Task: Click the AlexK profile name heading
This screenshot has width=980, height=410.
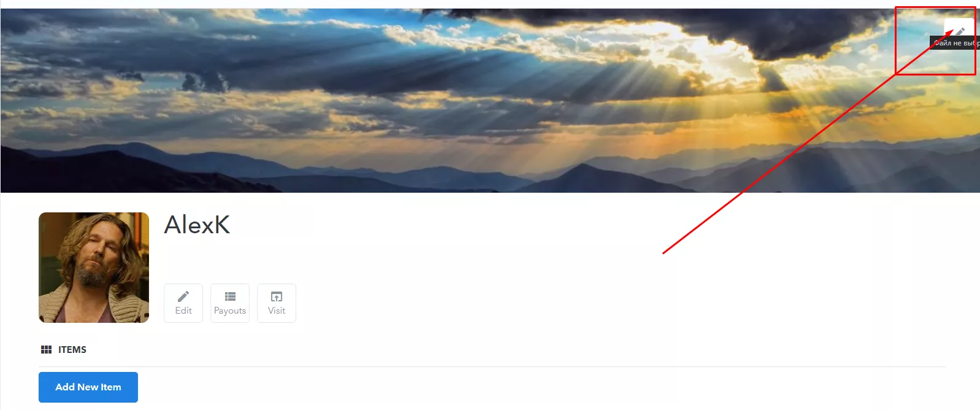Action: [197, 225]
